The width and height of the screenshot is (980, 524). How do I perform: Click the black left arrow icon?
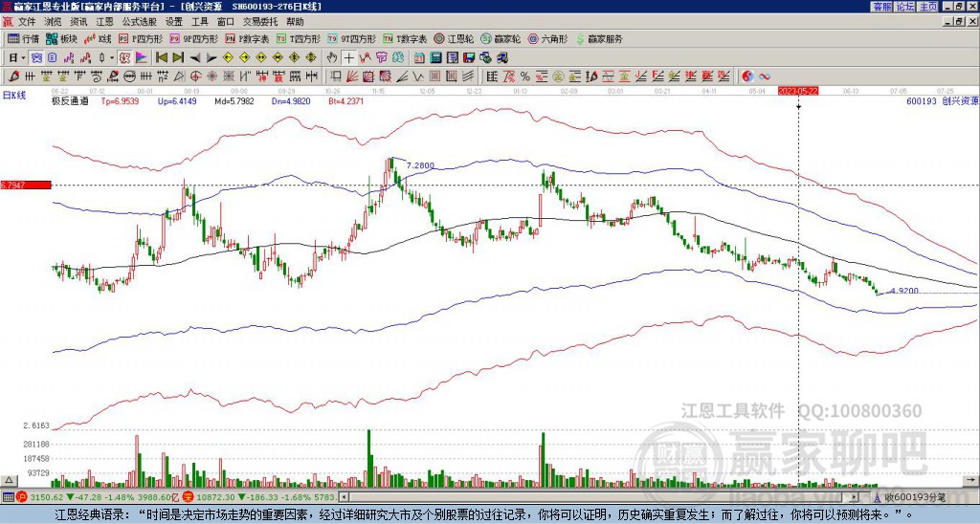195,57
